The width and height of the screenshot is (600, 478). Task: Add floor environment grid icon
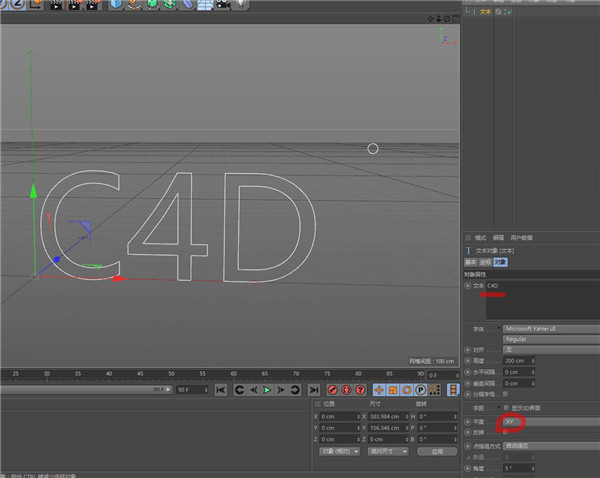tap(205, 5)
